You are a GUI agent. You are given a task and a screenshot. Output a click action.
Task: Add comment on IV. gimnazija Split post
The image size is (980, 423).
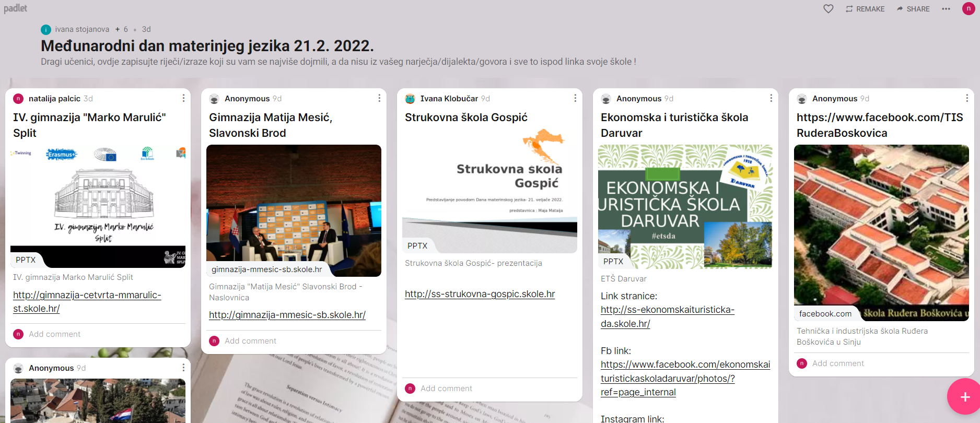point(54,334)
